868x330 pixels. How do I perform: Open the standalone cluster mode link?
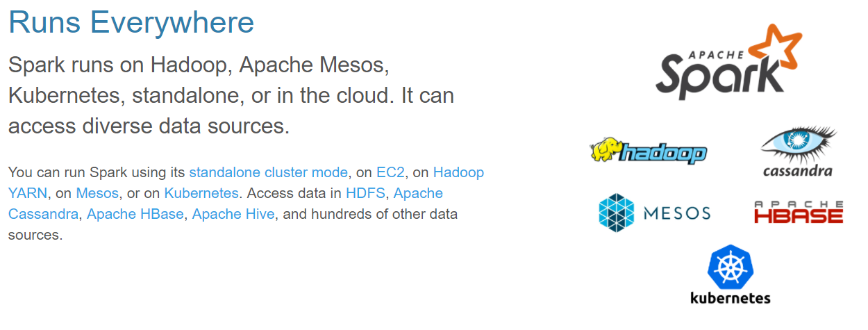268,172
